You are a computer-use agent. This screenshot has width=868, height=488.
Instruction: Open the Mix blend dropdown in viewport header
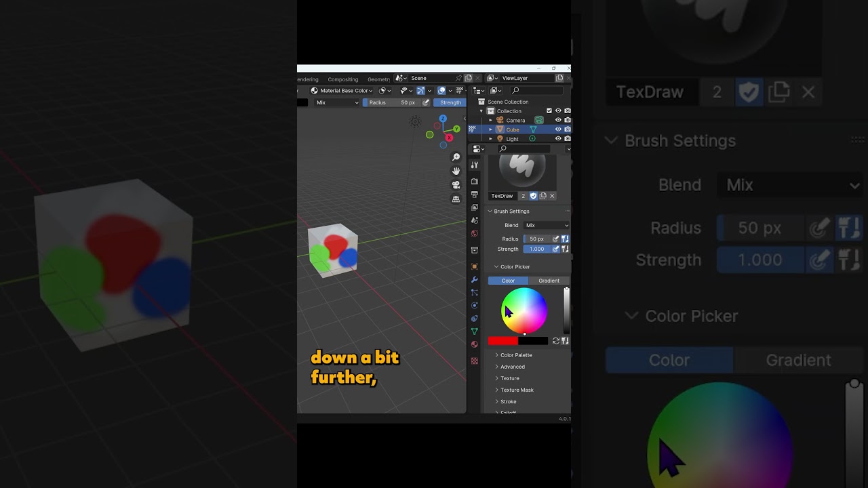point(337,102)
